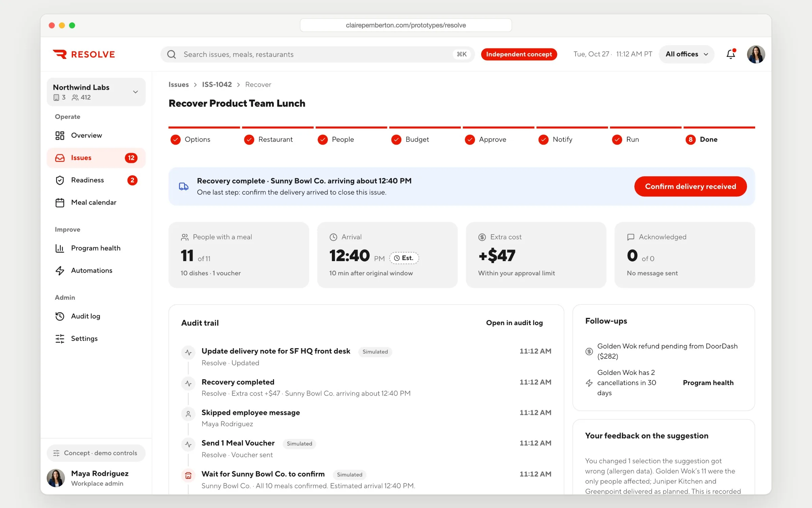Open the Issues sidebar item

coord(96,158)
